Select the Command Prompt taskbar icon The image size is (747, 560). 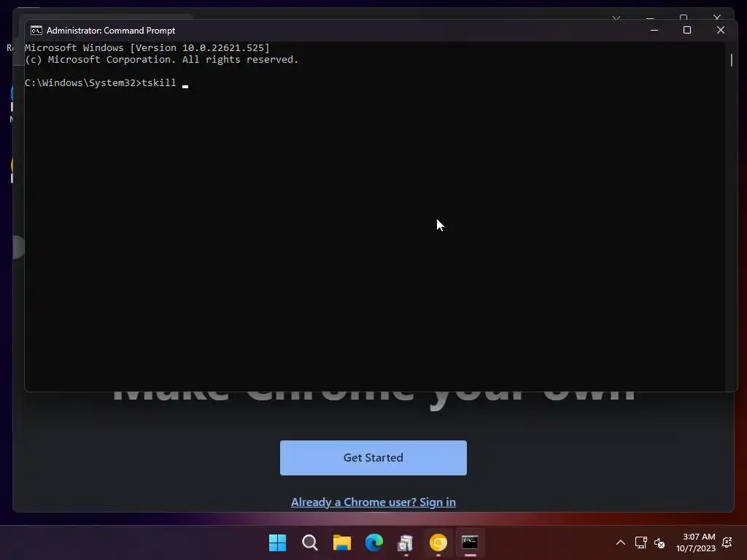[471, 542]
